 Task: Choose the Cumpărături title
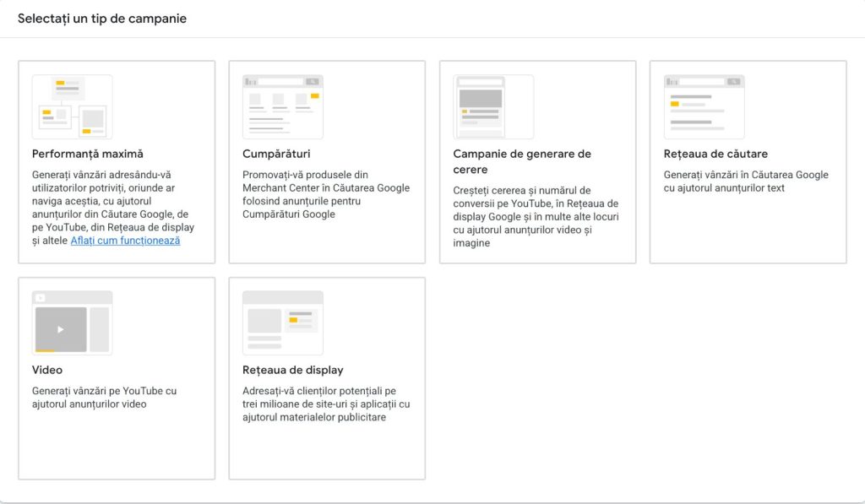[x=276, y=154]
